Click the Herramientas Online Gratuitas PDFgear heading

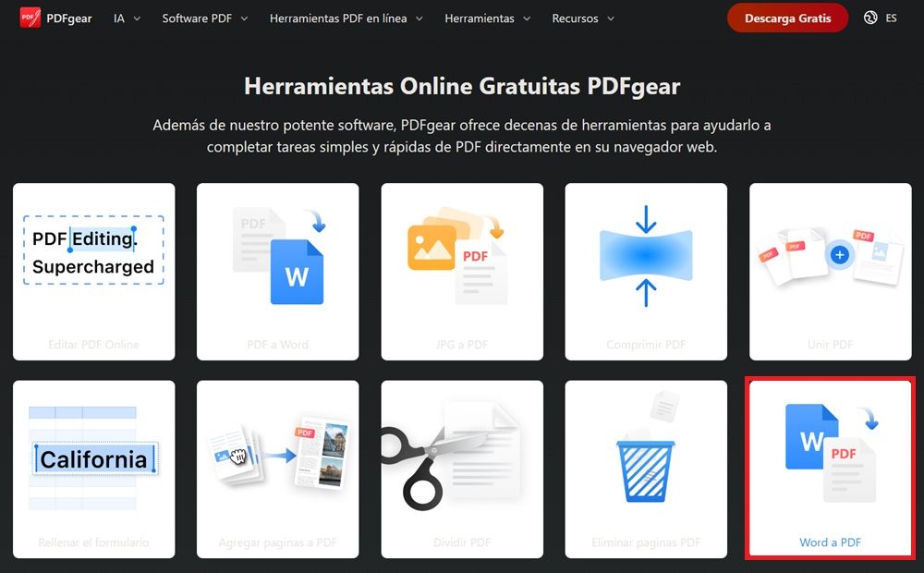pos(462,87)
